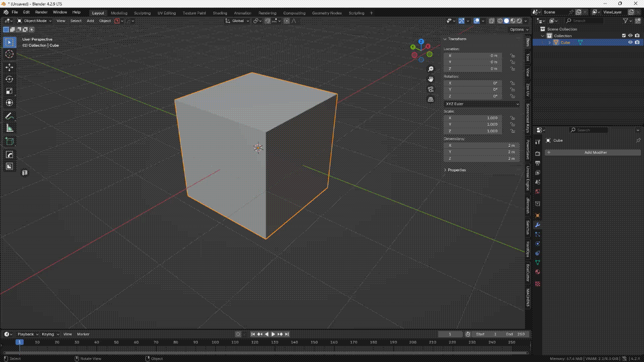Screen dimensions: 644x362
Task: Open the XYZ Euler rotation mode dropdown
Action: [481, 104]
